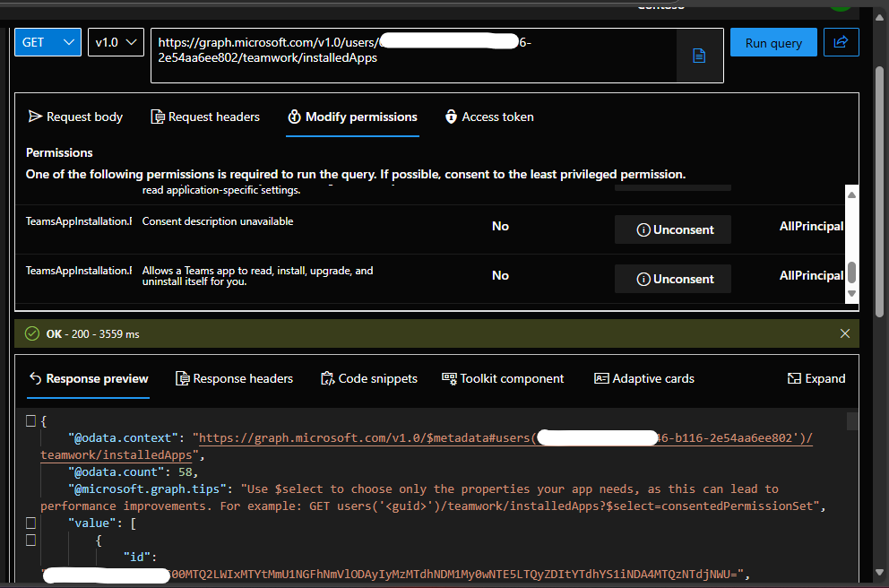Check the checkbox beside the first array object
Image resolution: width=889 pixels, height=588 pixels.
[x=30, y=540]
